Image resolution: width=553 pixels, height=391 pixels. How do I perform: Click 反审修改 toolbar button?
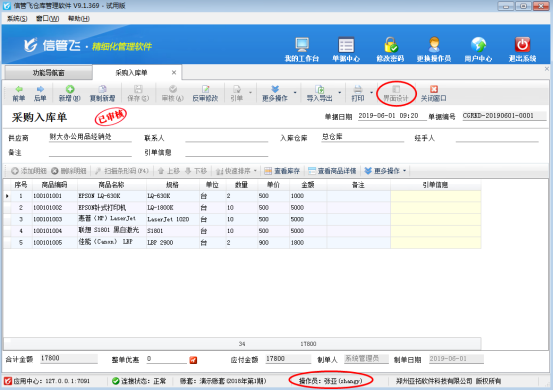[x=205, y=93]
